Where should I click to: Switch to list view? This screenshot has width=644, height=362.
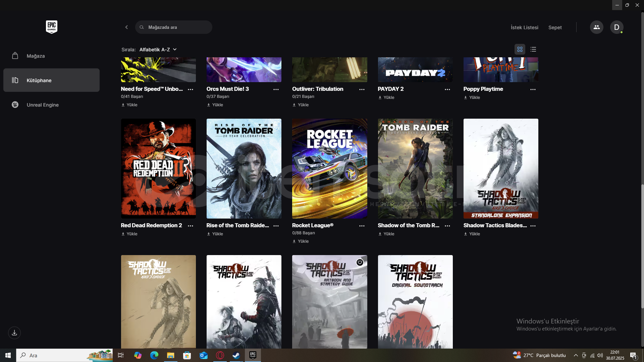coord(533,49)
